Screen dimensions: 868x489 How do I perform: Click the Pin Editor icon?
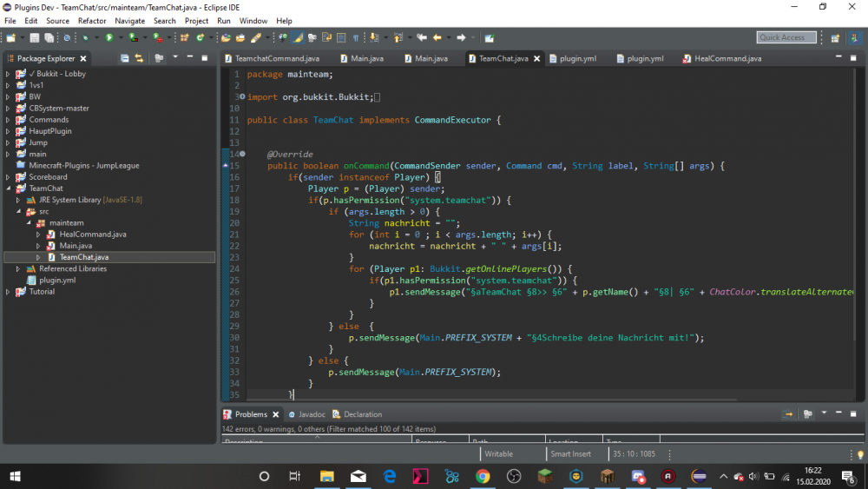(490, 37)
